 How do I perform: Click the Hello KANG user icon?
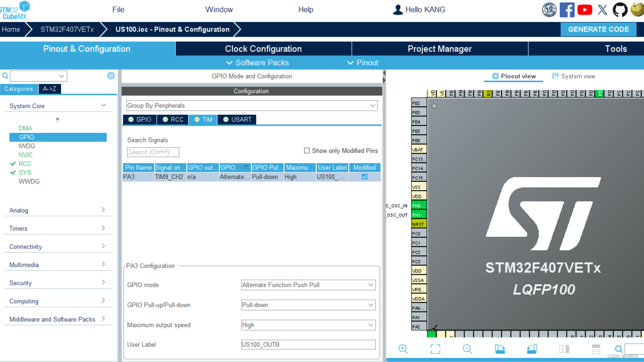[x=398, y=10]
